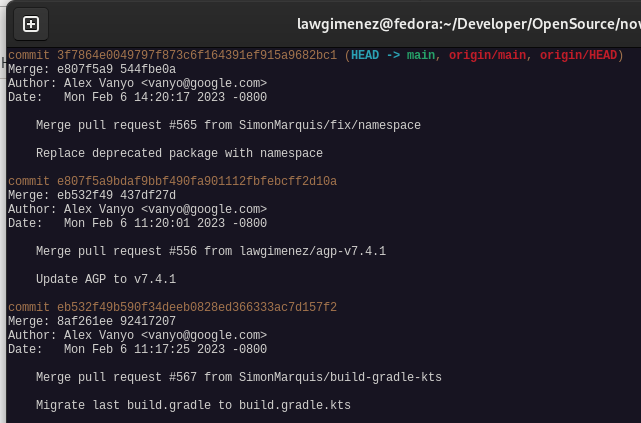This screenshot has height=423, width=641.
Task: Click the Merge: 8af261ee 92417207 line
Action: coord(92,321)
